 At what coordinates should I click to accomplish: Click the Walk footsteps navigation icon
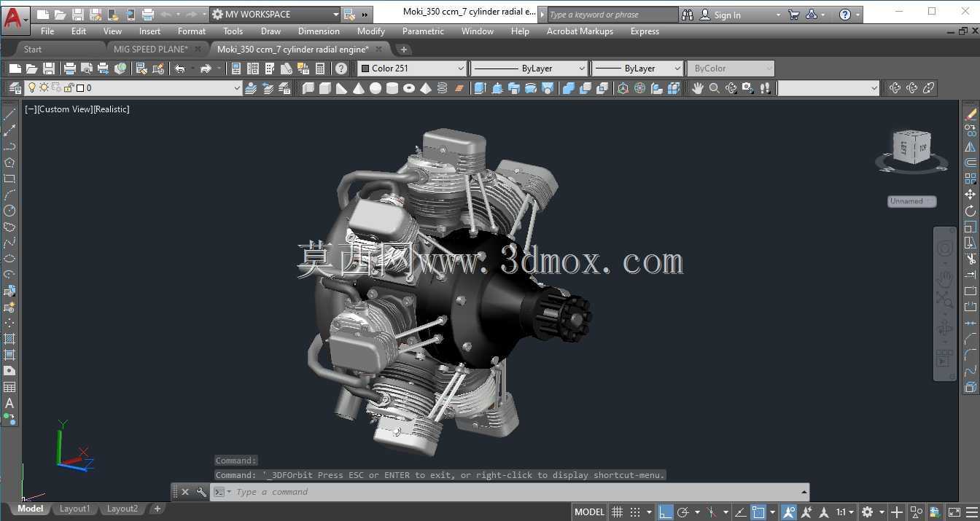(765, 88)
